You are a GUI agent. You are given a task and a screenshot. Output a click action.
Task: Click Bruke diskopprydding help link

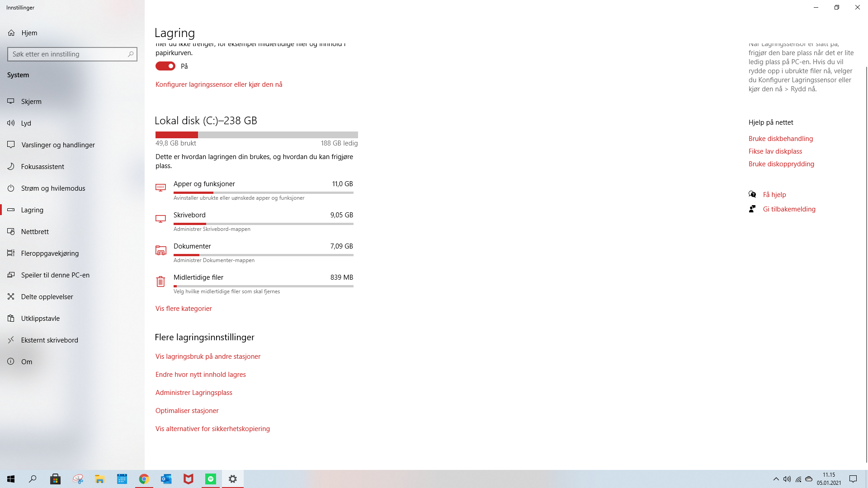click(x=781, y=164)
